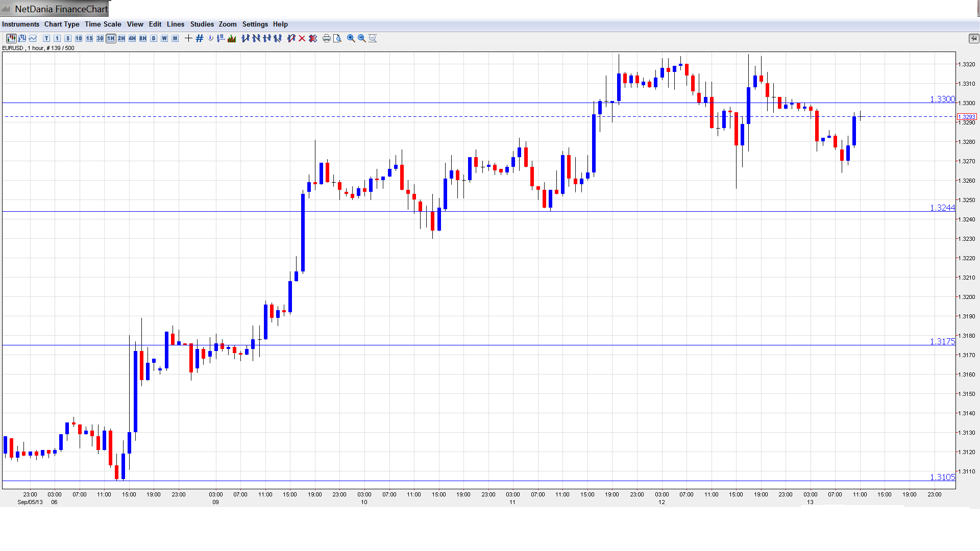The width and height of the screenshot is (980, 551).
Task: Click the zoom out magnifier
Action: [x=362, y=38]
